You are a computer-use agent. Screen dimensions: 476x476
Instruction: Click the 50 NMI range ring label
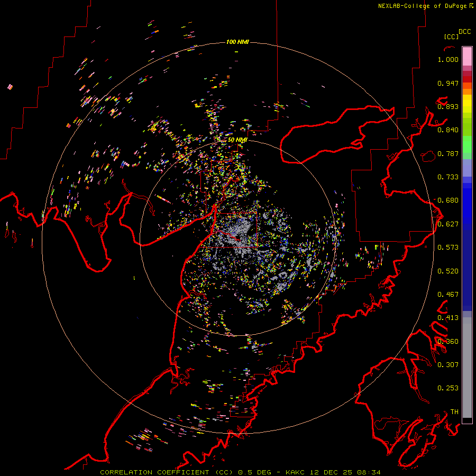pos(237,140)
